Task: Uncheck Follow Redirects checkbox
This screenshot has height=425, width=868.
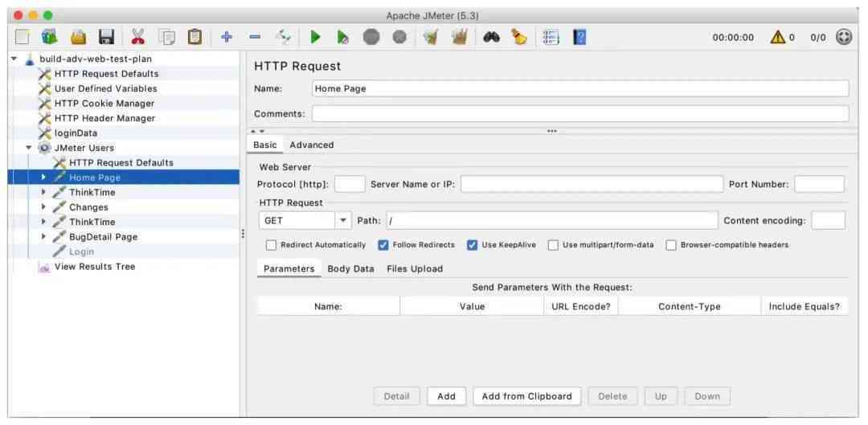Action: click(x=383, y=245)
